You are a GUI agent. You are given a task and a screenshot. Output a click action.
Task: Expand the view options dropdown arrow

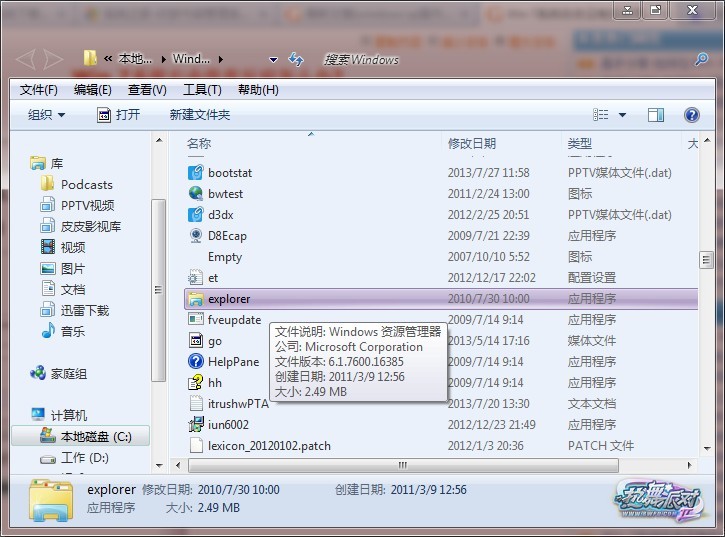coord(622,115)
